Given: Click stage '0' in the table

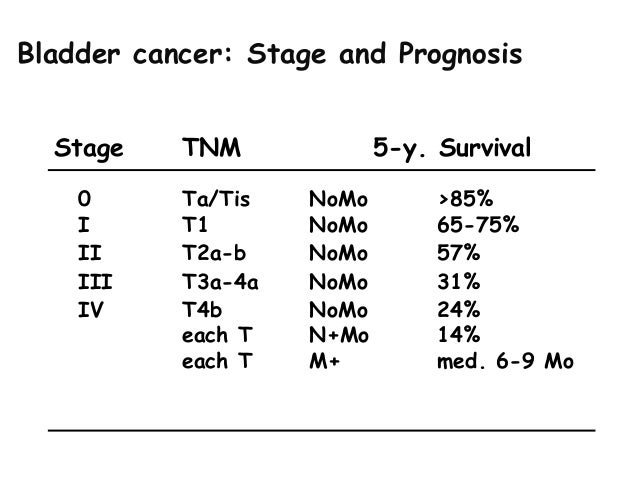Looking at the screenshot, I should click(x=84, y=199).
